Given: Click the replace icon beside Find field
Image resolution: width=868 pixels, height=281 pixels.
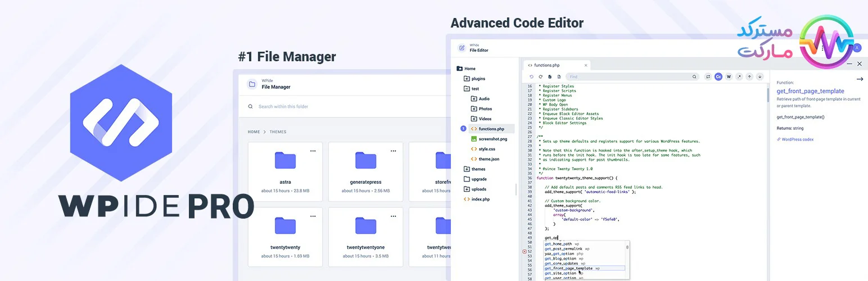Looking at the screenshot, I should (x=708, y=76).
